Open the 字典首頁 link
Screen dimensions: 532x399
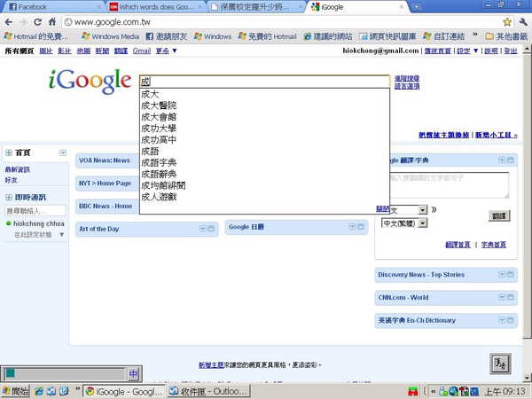click(494, 245)
